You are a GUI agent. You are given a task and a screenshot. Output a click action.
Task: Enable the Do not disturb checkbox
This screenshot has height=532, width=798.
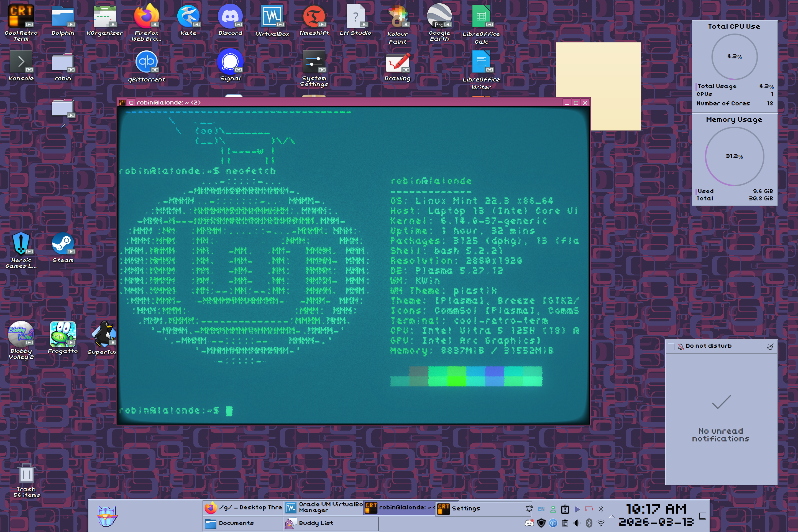(671, 346)
